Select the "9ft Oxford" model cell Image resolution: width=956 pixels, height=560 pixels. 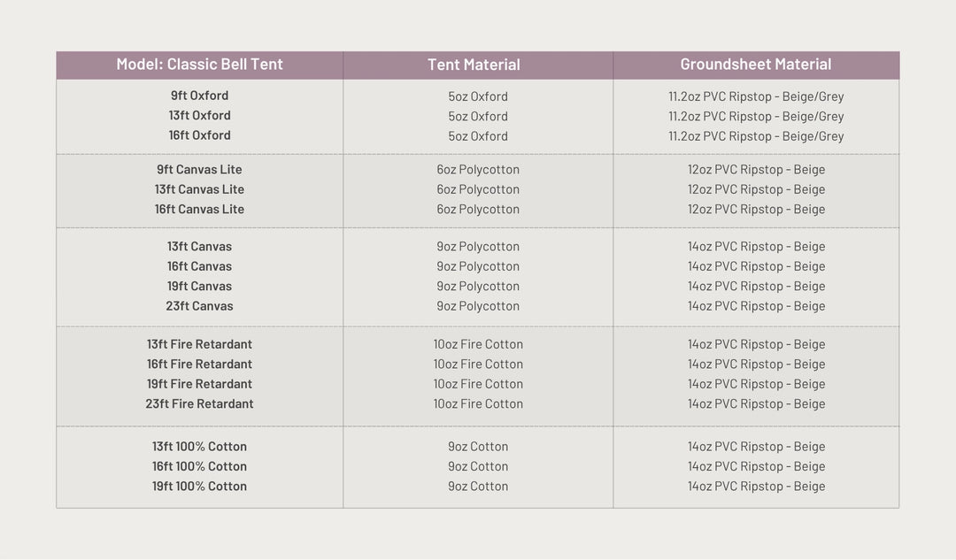coord(199,96)
